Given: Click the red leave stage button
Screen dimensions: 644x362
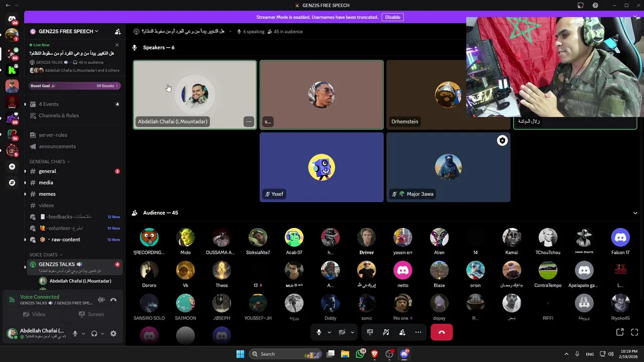Looking at the screenshot, I should coord(441,332).
